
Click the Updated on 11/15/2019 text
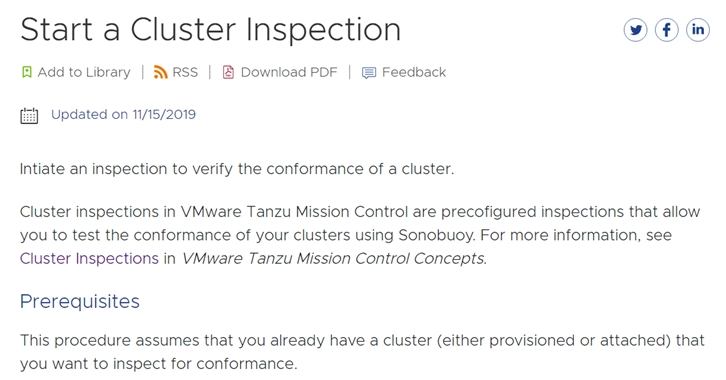point(123,114)
